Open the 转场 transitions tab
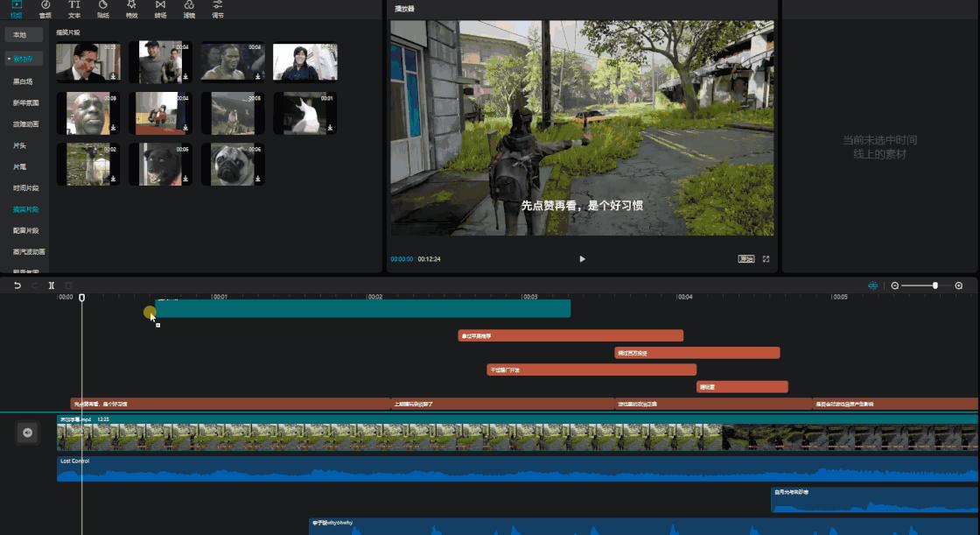The width and height of the screenshot is (980, 535). click(160, 9)
